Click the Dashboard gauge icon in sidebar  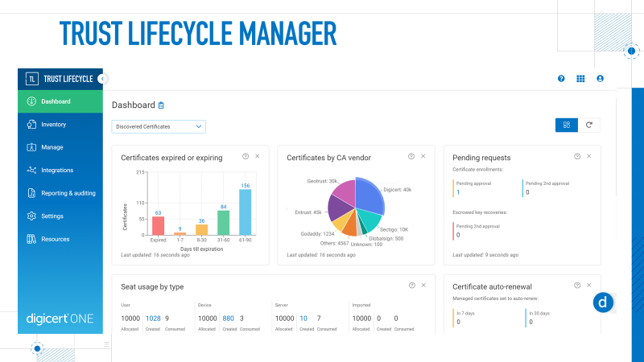point(31,101)
